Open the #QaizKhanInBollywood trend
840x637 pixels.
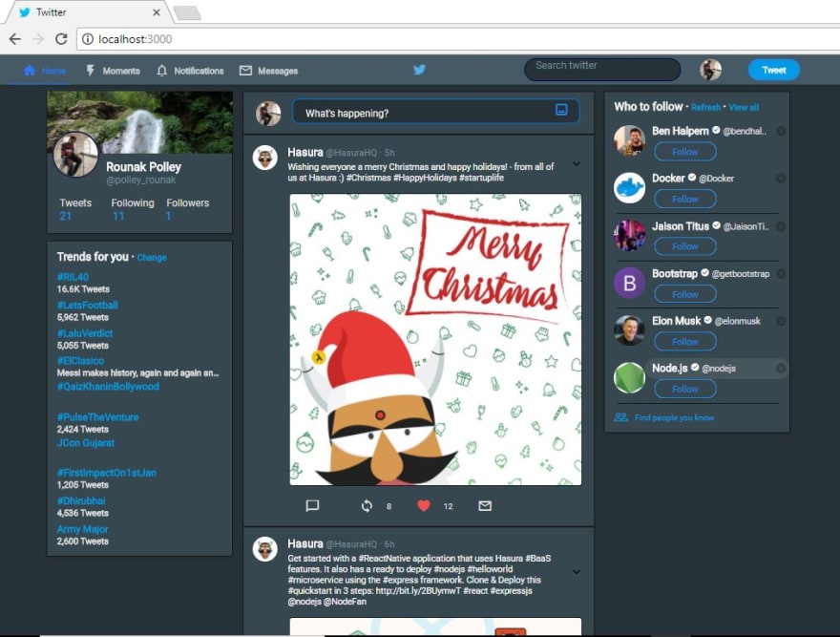pyautogui.click(x=108, y=387)
